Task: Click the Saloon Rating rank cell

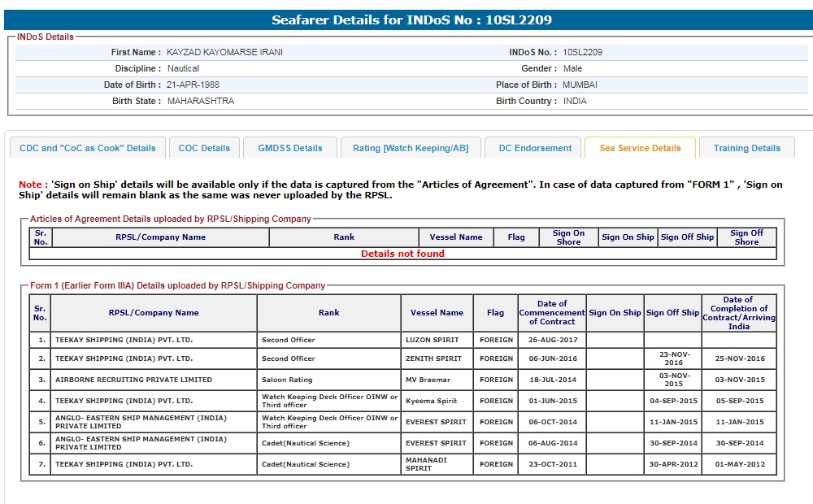Action: 287,380
